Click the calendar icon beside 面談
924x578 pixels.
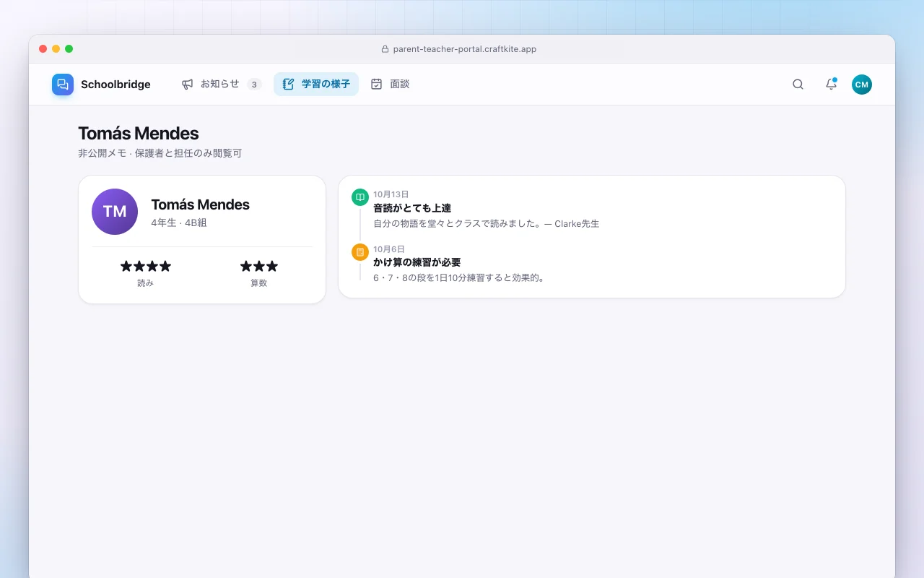[x=376, y=84]
